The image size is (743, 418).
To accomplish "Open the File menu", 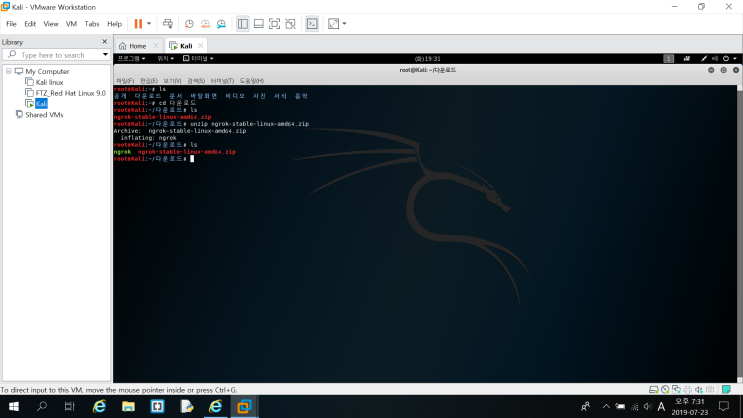I will [11, 24].
